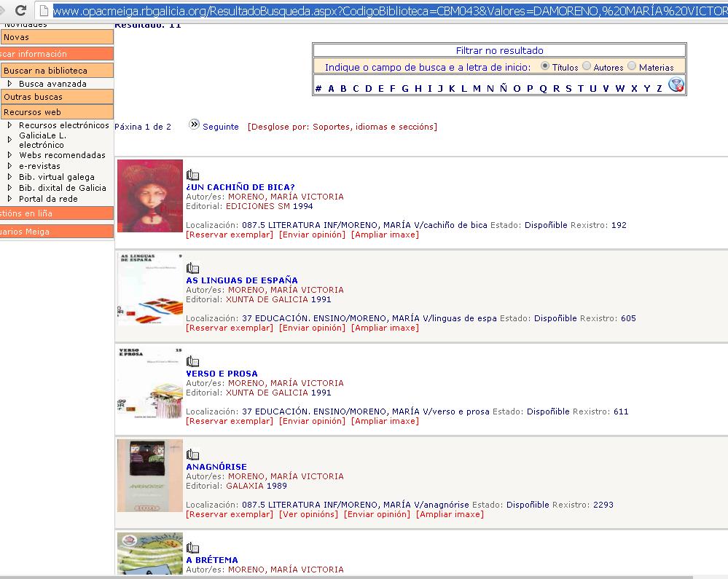Viewport: 728px width, 579px height.
Task: Click the clear filter funnel icon
Action: (x=676, y=84)
